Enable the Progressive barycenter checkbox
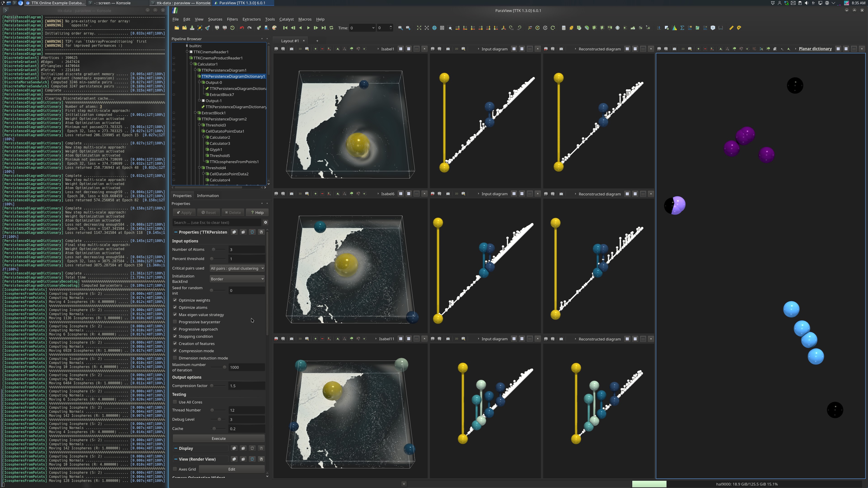 [175, 322]
